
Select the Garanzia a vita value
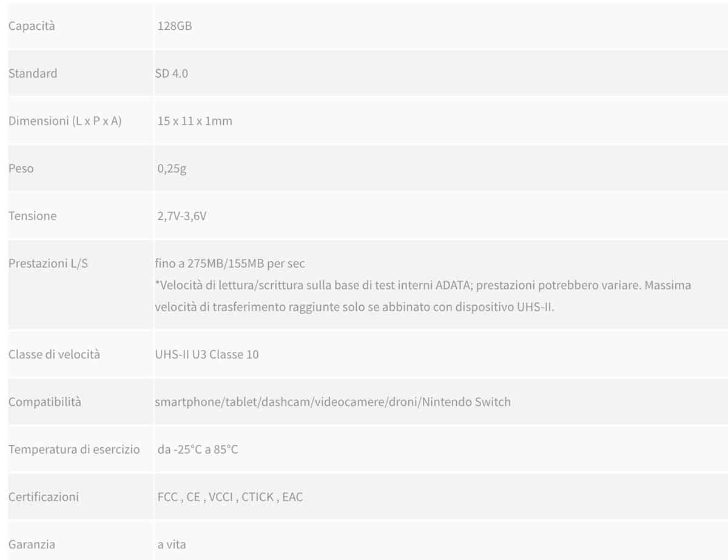click(x=172, y=544)
